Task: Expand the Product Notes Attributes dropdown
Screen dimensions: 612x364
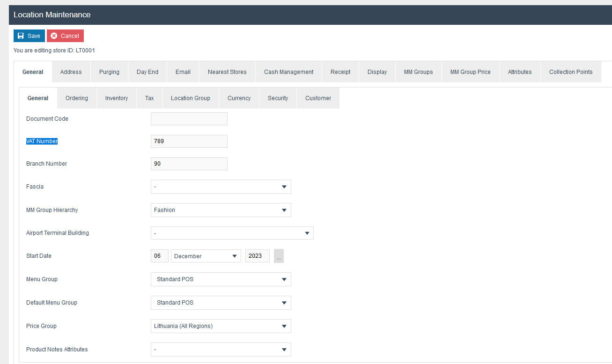Action: click(x=221, y=349)
